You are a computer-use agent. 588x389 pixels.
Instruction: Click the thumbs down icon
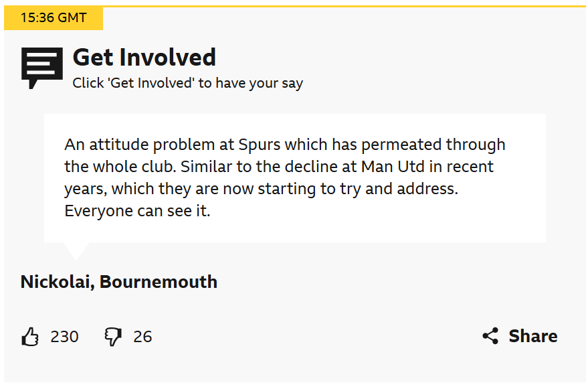pyautogui.click(x=113, y=337)
